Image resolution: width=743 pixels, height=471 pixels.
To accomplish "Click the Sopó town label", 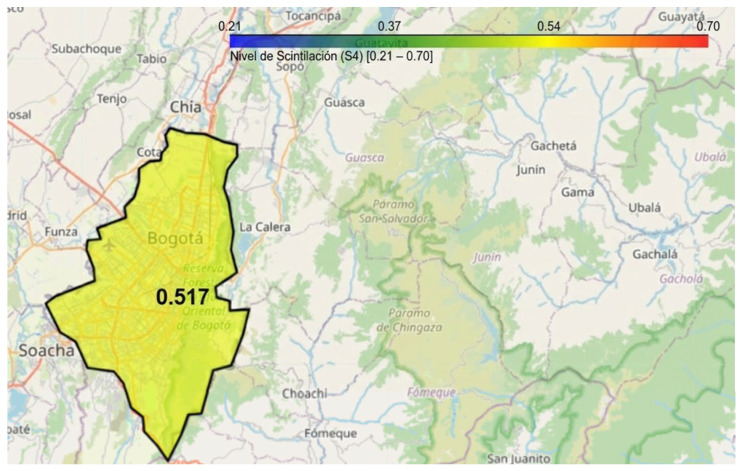I will [x=290, y=66].
